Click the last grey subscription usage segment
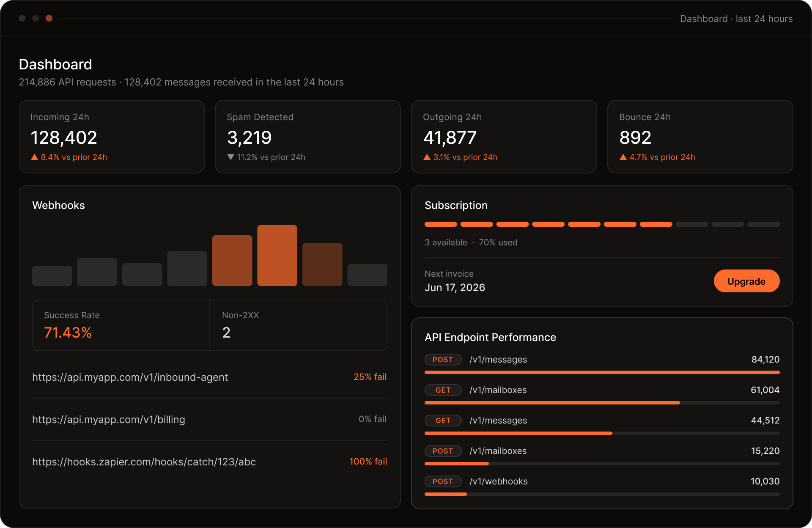 click(763, 224)
